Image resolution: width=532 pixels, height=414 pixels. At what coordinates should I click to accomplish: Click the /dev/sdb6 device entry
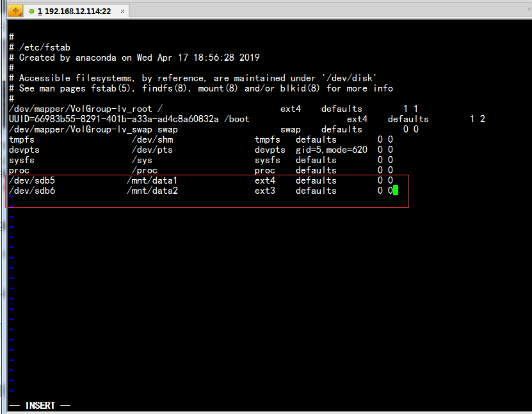coord(32,191)
